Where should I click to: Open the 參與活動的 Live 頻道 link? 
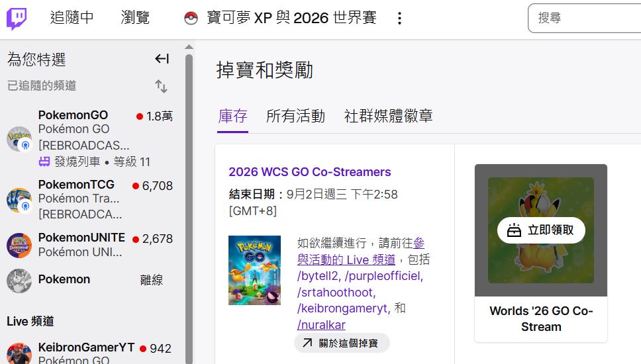pyautogui.click(x=346, y=259)
